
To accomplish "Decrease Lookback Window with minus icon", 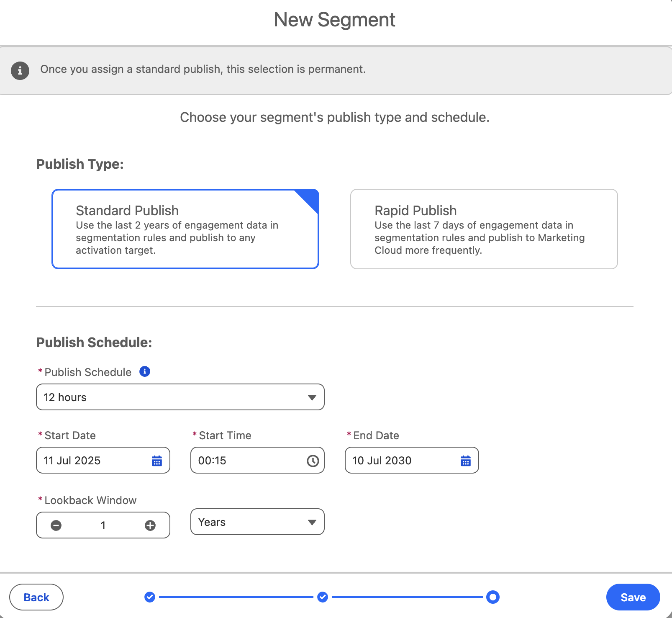I will click(56, 525).
